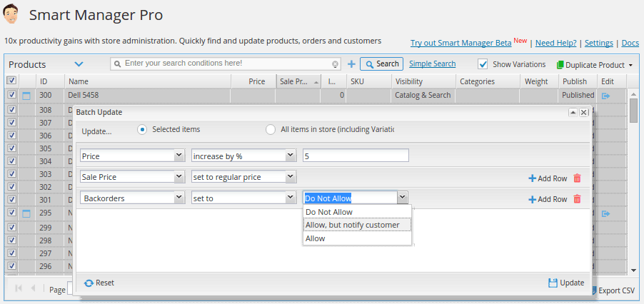Uncheck row checkbox for product 295
The image size is (644, 304).
point(11,212)
